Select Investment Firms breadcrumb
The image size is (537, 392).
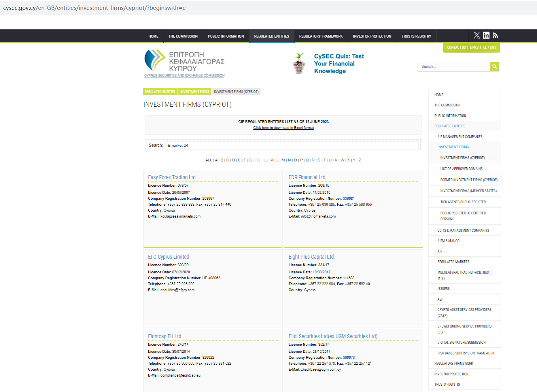click(195, 92)
